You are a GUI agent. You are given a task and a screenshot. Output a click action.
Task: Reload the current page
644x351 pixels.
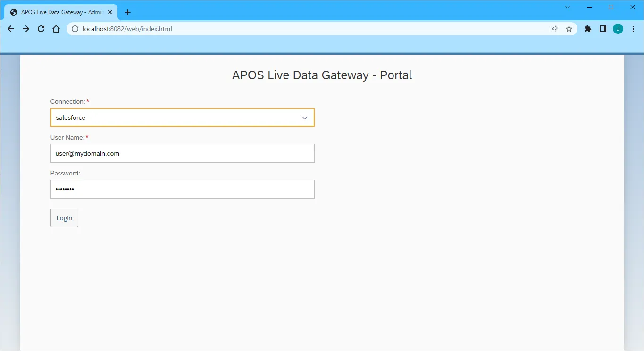(41, 29)
